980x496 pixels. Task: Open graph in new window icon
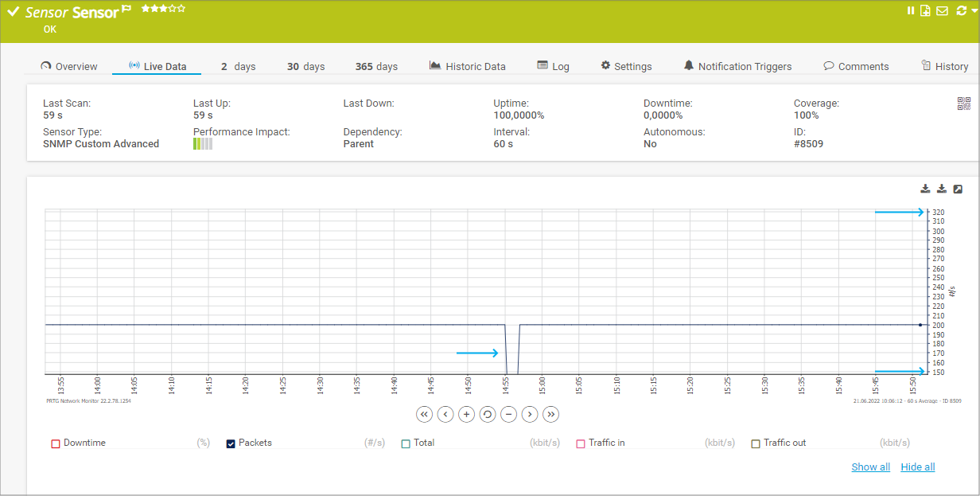958,189
